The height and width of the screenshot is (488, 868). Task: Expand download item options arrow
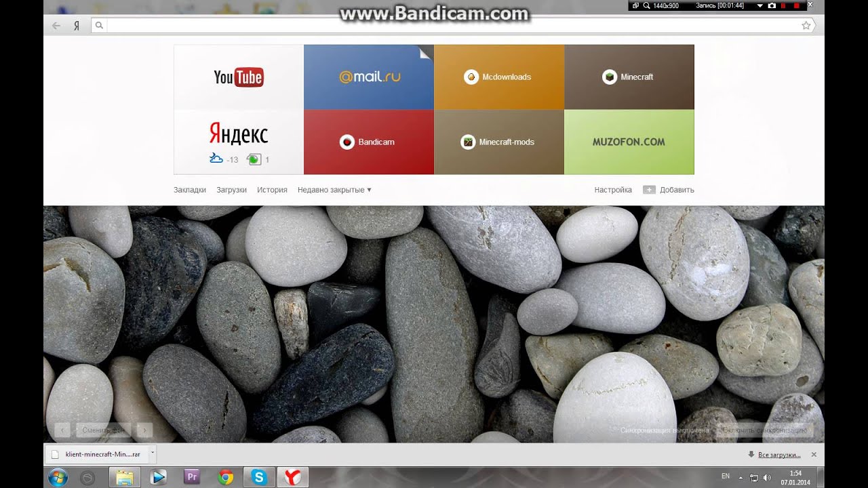pyautogui.click(x=153, y=454)
